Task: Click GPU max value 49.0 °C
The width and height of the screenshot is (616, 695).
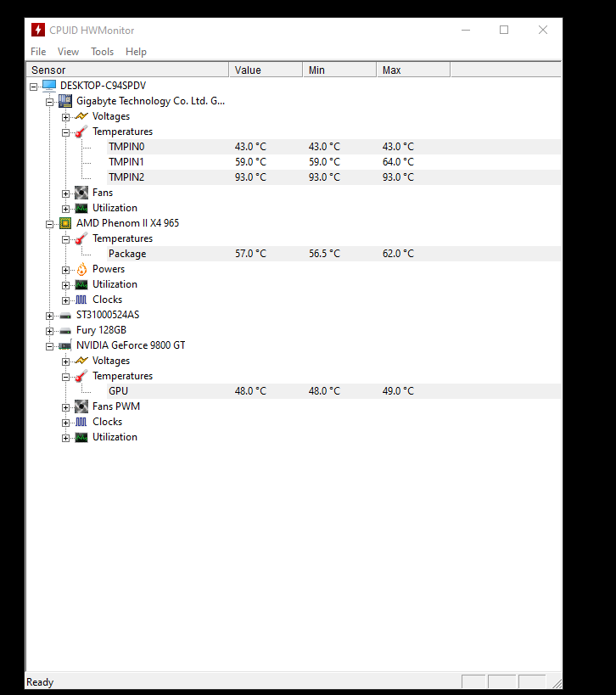Action: click(398, 391)
